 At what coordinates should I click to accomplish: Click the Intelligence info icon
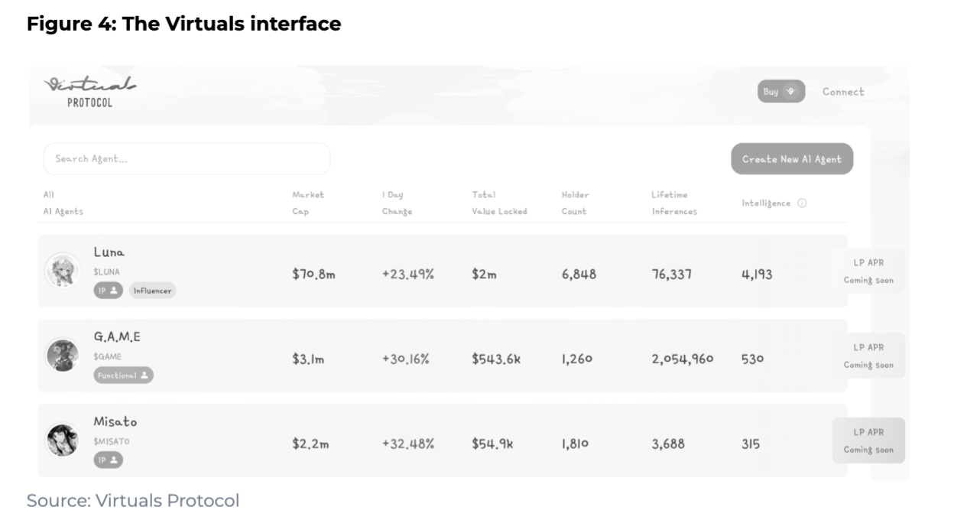(x=802, y=203)
